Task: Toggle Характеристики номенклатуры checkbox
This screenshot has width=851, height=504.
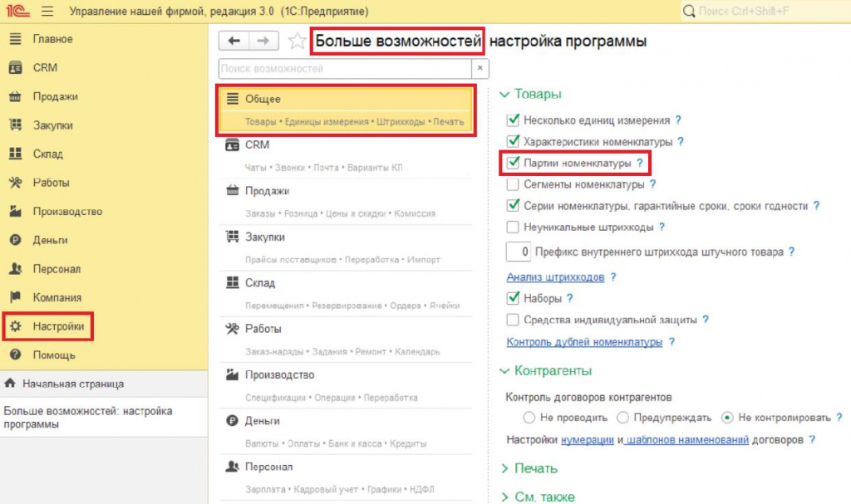Action: point(512,142)
